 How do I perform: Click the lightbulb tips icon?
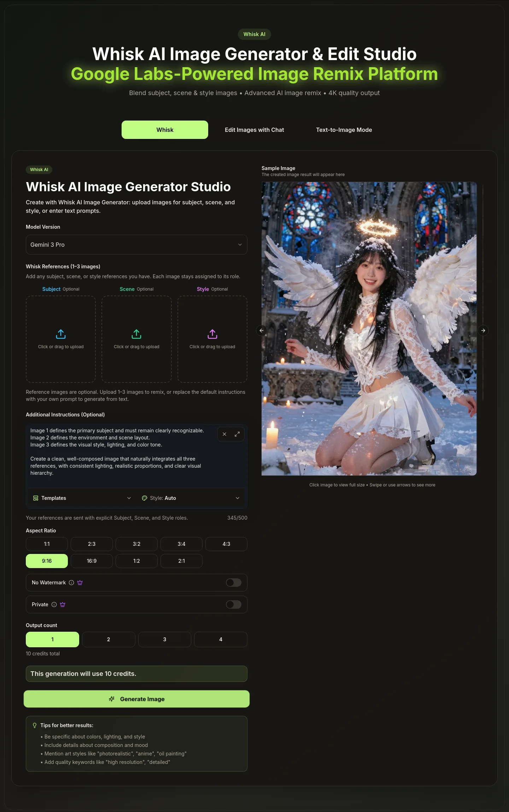pos(35,725)
